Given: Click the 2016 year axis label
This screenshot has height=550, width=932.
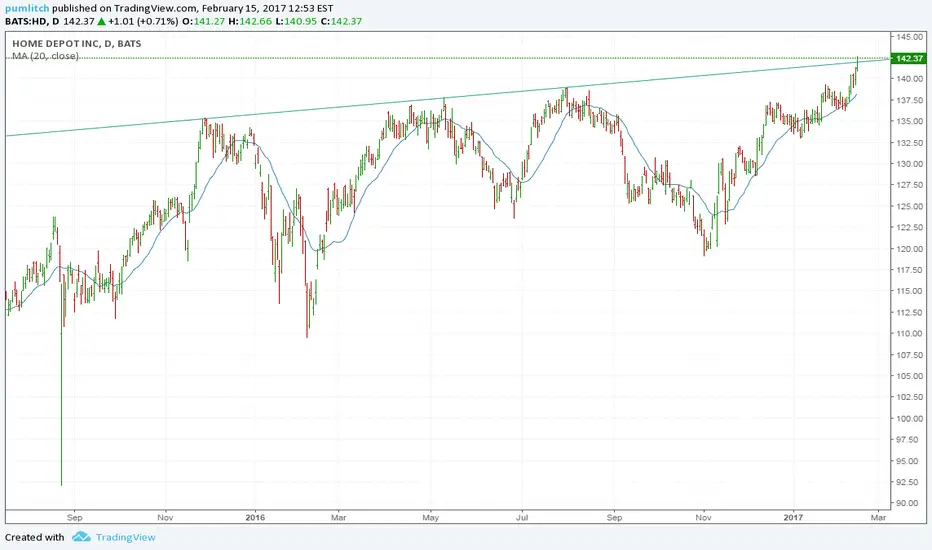Looking at the screenshot, I should (x=255, y=517).
